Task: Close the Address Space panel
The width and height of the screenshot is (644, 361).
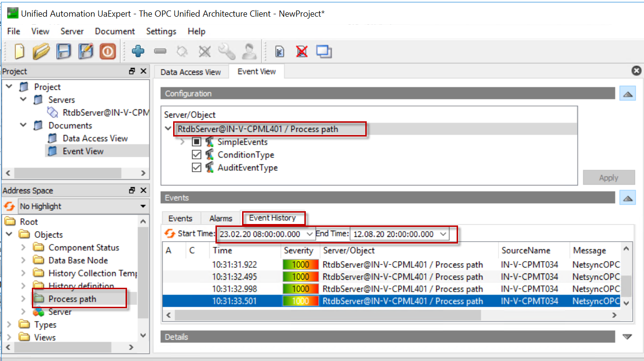Action: [143, 190]
